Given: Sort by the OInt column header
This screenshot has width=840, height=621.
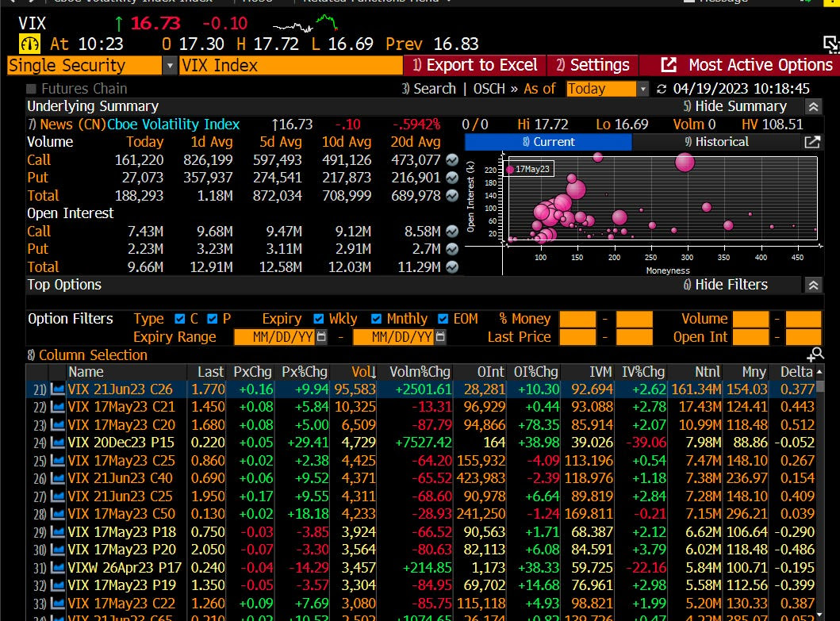Looking at the screenshot, I should point(491,372).
